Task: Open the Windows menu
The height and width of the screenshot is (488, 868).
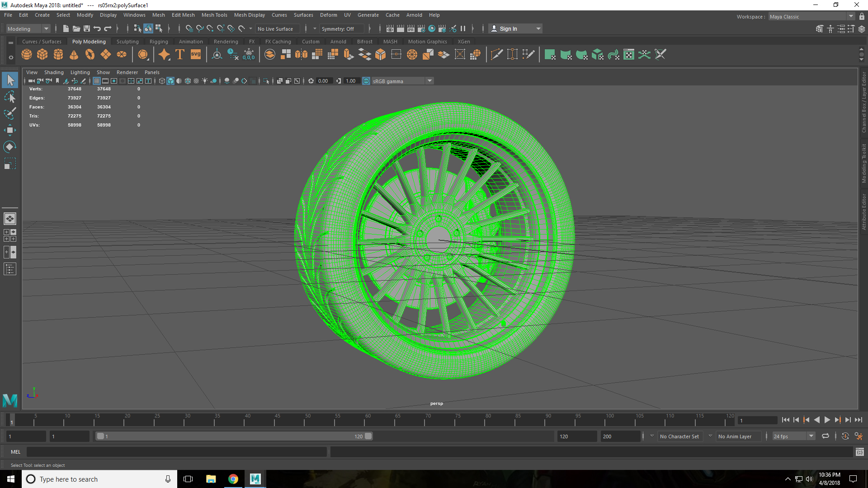Action: pos(134,15)
